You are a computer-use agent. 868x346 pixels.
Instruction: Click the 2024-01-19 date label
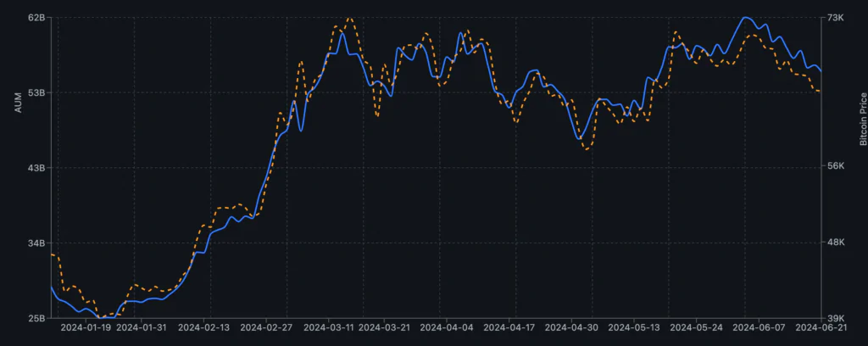[87, 326]
